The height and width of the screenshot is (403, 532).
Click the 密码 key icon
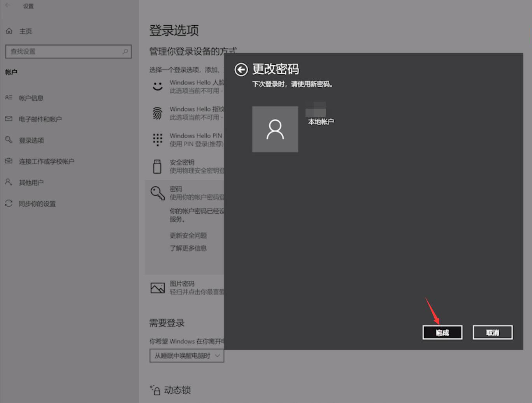pyautogui.click(x=158, y=193)
